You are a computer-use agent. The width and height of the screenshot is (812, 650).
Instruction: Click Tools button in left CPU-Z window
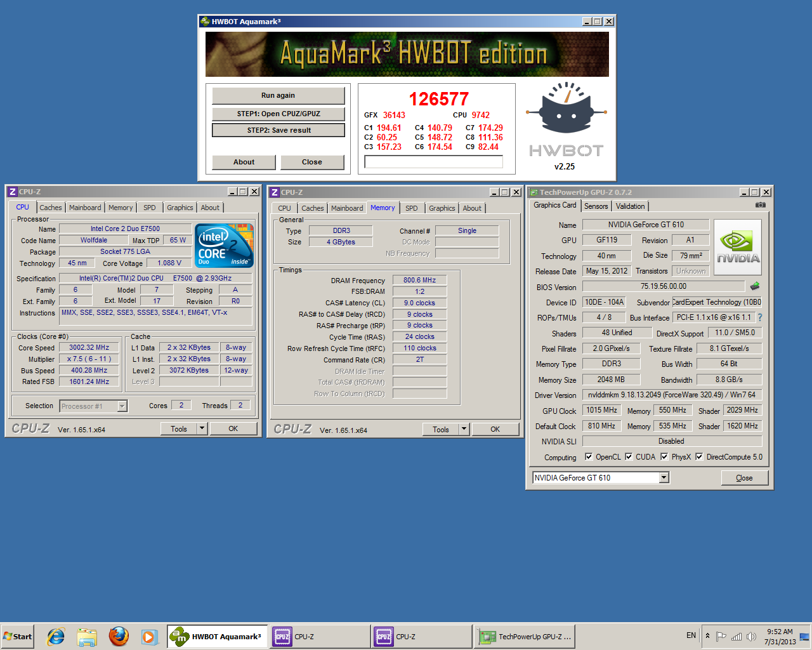pos(179,428)
